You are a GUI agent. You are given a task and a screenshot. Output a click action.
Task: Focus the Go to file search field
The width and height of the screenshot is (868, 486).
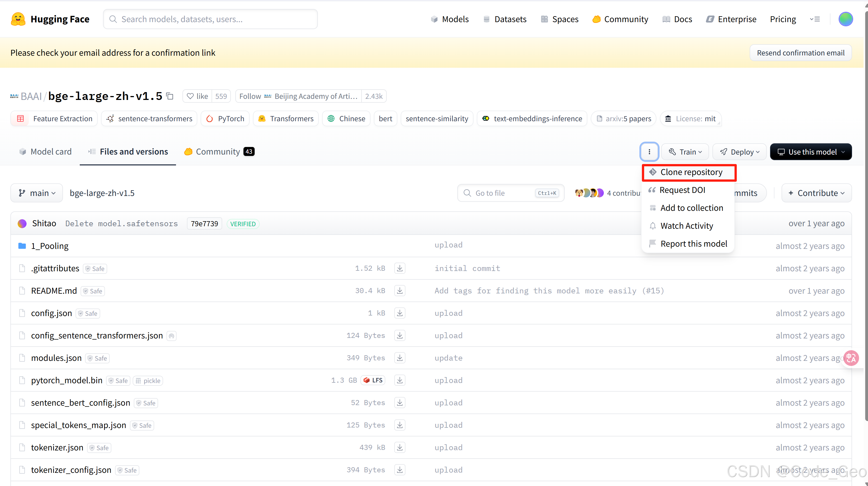coord(510,193)
